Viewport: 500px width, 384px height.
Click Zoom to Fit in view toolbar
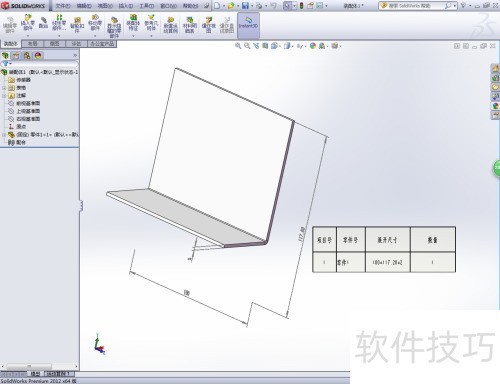pyautogui.click(x=238, y=46)
